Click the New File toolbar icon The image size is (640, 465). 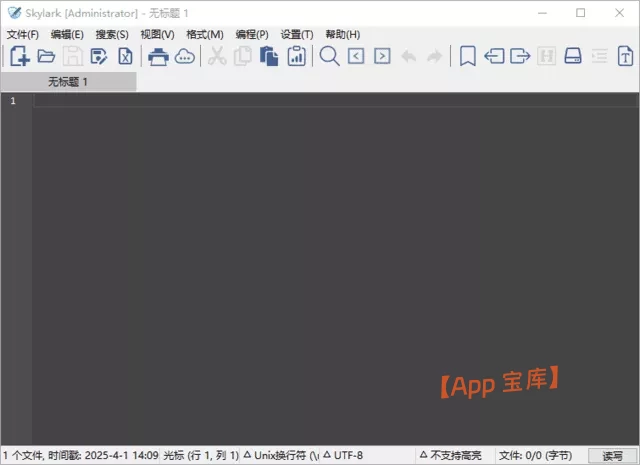coord(19,57)
